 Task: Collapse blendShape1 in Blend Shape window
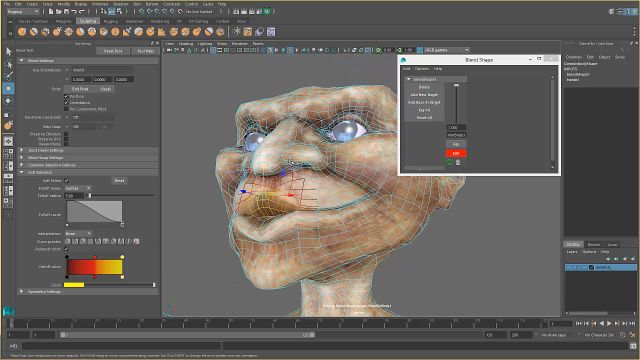pyautogui.click(x=409, y=79)
